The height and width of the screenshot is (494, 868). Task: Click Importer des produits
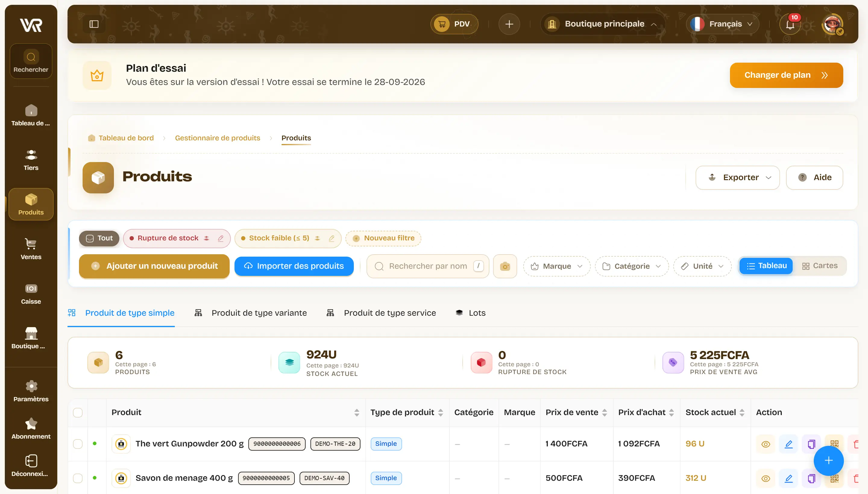click(294, 266)
